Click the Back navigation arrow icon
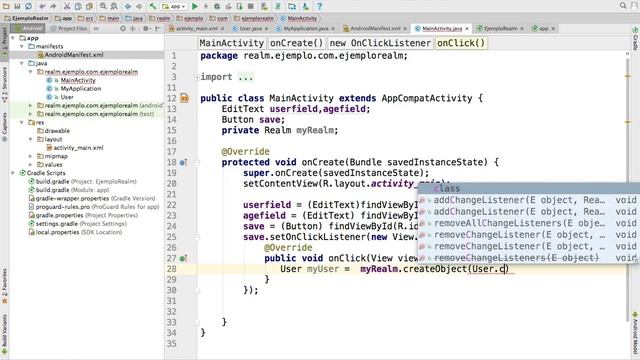The height and width of the screenshot is (360, 640). coord(128,6)
